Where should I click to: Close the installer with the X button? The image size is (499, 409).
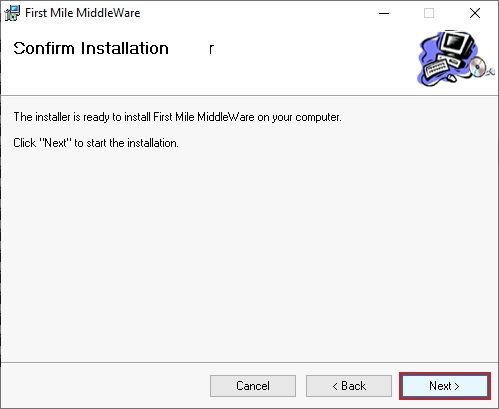coord(475,13)
